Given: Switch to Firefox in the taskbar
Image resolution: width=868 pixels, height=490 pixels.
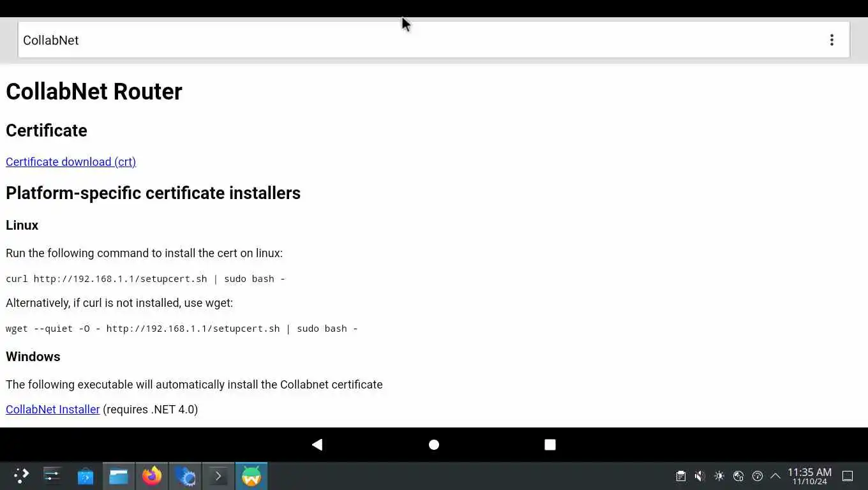Looking at the screenshot, I should pos(152,476).
